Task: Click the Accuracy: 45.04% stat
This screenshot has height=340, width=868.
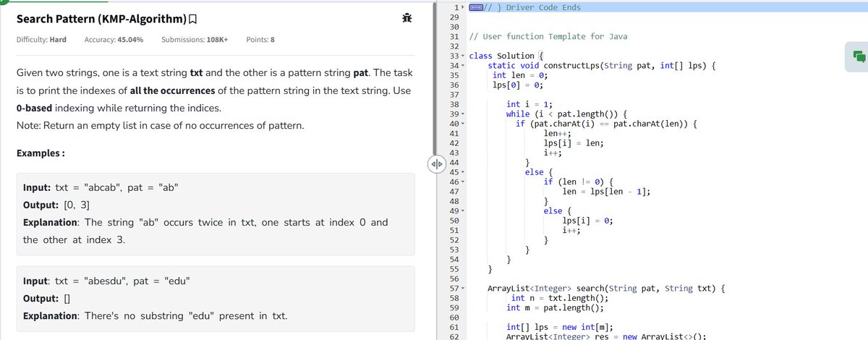Action: 114,39
